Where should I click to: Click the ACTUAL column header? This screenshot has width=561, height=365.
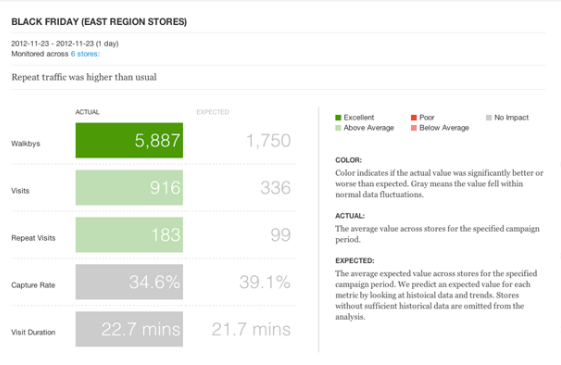[x=87, y=112]
